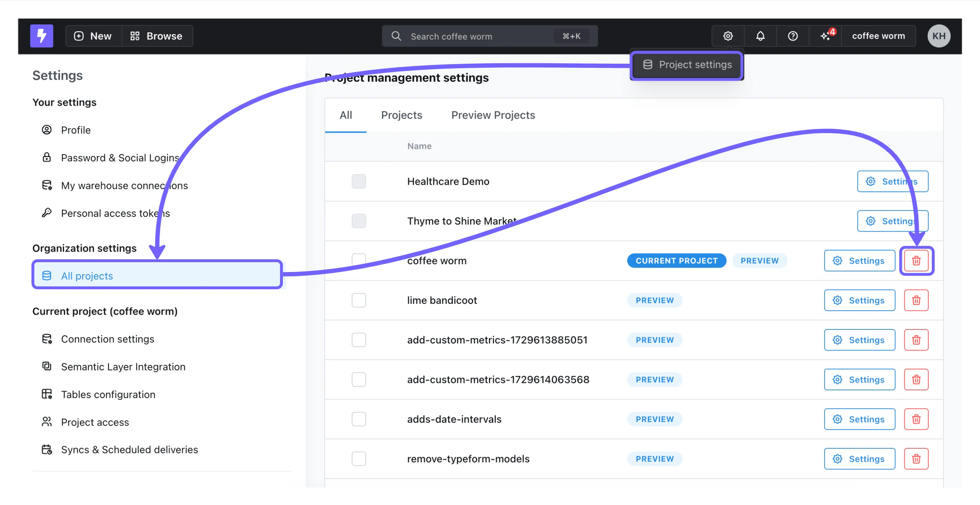The width and height of the screenshot is (980, 505).
Task: Go to Connection settings
Action: click(x=107, y=339)
